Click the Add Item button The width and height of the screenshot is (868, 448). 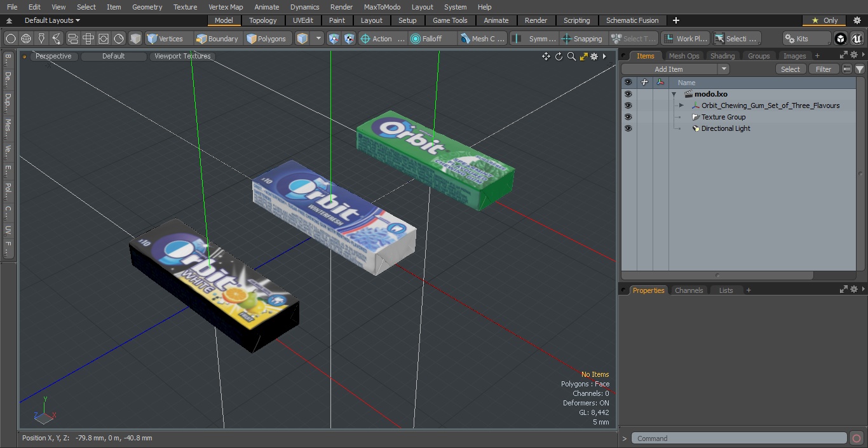pos(669,69)
